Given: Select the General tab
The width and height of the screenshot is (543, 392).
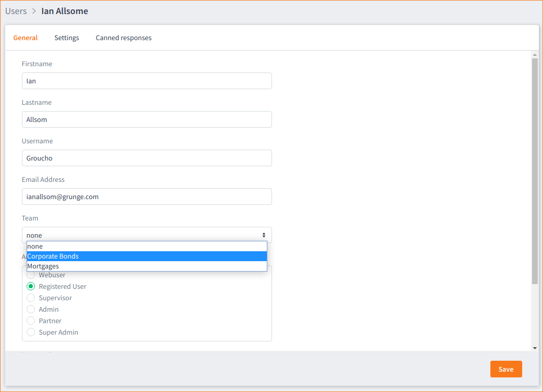Looking at the screenshot, I should [25, 38].
